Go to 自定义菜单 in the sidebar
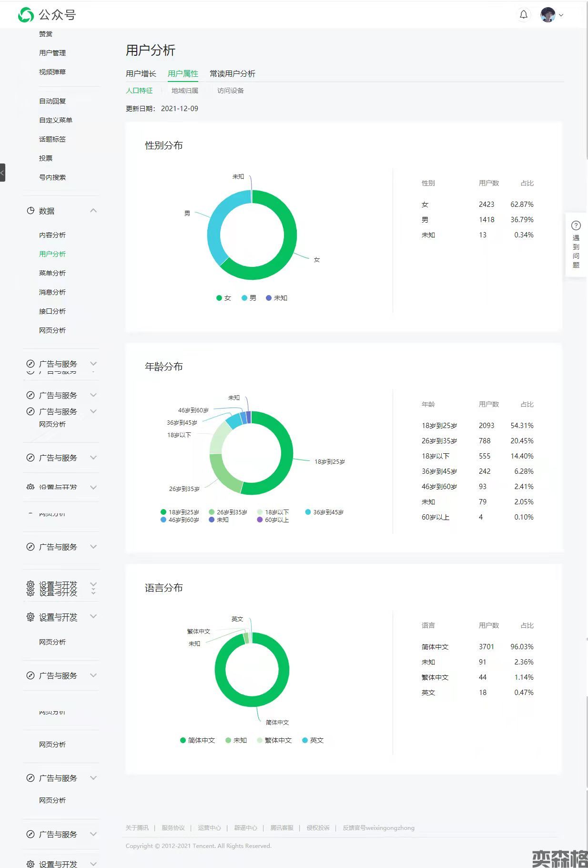The height and width of the screenshot is (868, 588). click(x=56, y=120)
